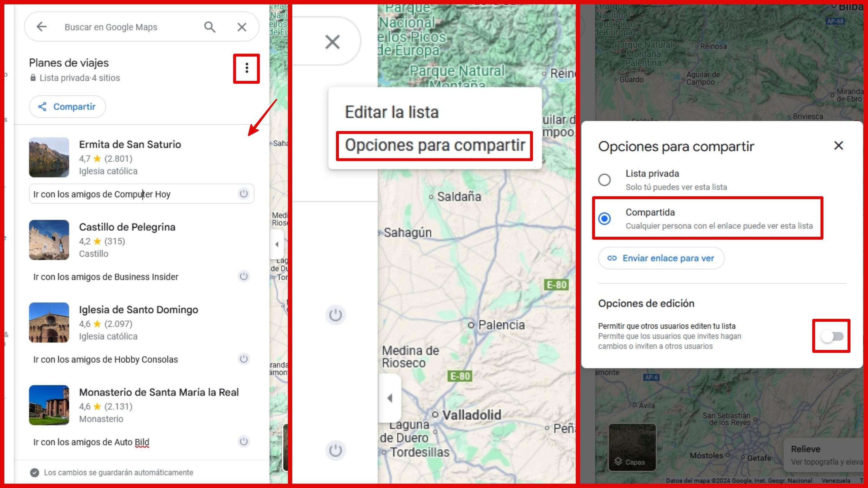Toggle 'Permitir que otros usuarios editen tu lista'
This screenshot has height=488, width=868.
point(832,336)
